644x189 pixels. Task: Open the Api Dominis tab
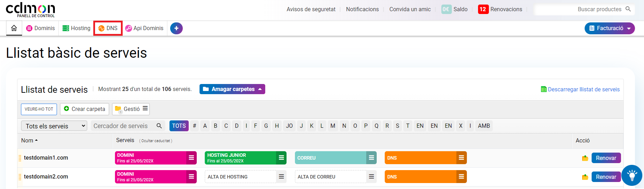click(144, 28)
